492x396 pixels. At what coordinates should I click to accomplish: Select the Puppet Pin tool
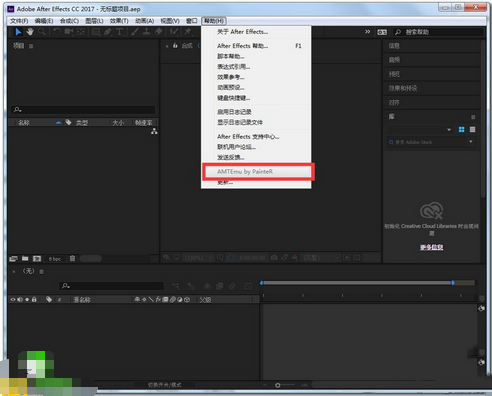(188, 32)
